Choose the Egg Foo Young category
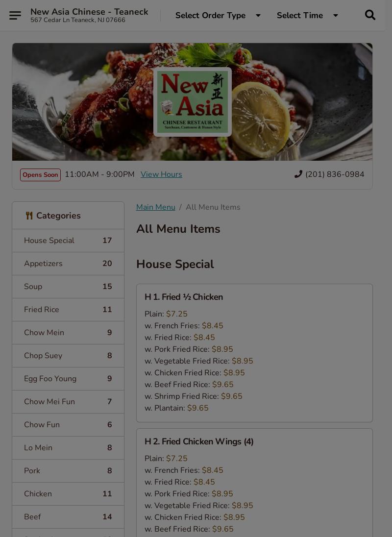392x537 pixels. click(x=68, y=379)
